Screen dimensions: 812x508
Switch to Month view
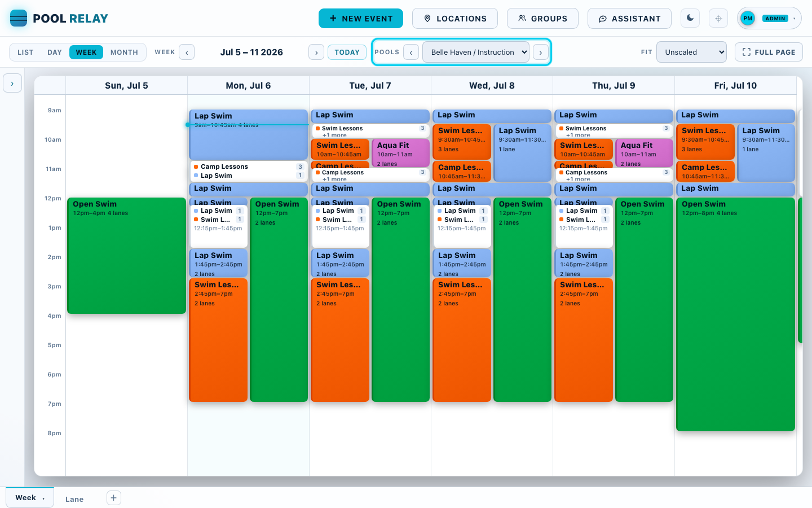[x=124, y=52]
